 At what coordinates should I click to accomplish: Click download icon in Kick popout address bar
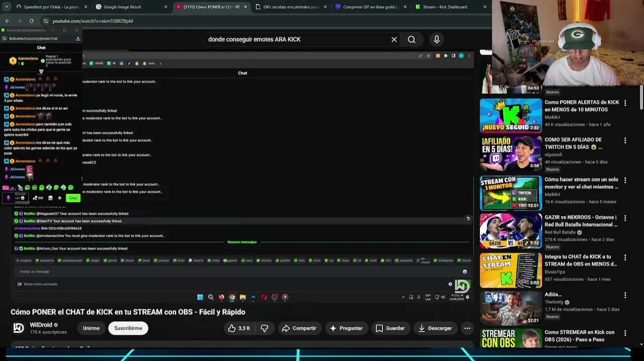pyautogui.click(x=78, y=38)
